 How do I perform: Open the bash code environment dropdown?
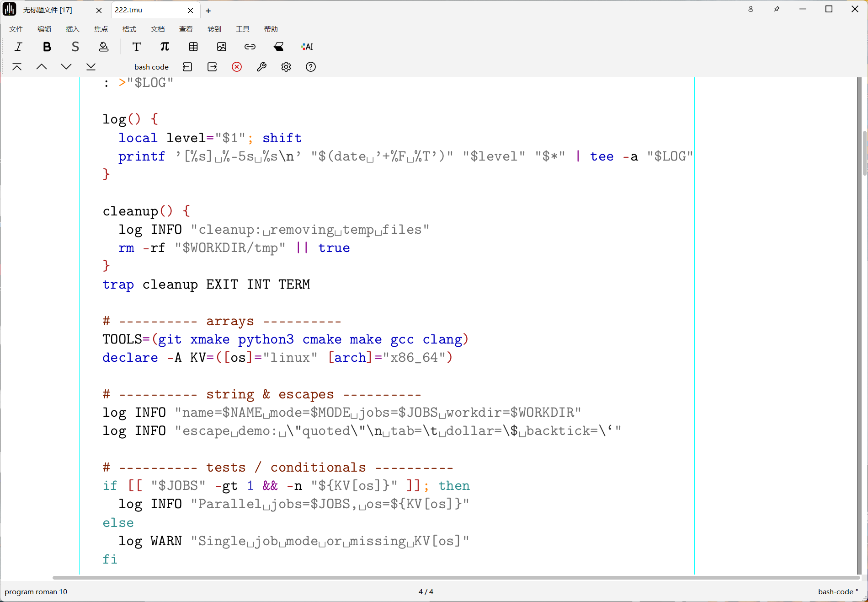point(151,67)
